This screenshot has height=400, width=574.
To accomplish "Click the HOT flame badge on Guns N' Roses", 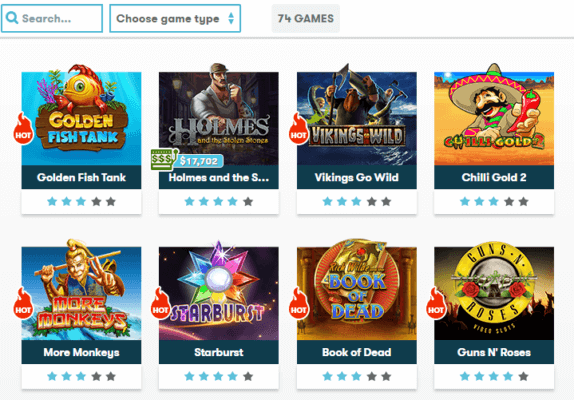I will pyautogui.click(x=436, y=303).
